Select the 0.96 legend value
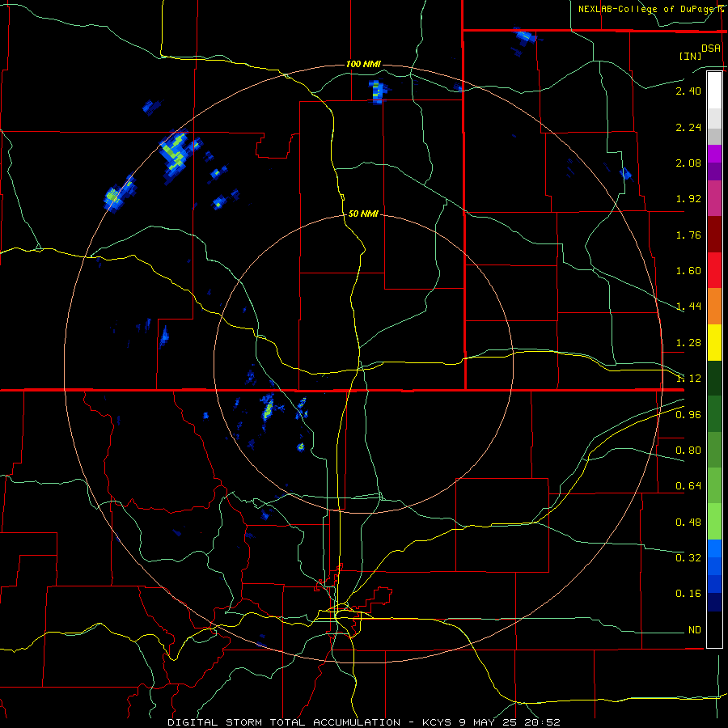The height and width of the screenshot is (728, 728). click(688, 415)
